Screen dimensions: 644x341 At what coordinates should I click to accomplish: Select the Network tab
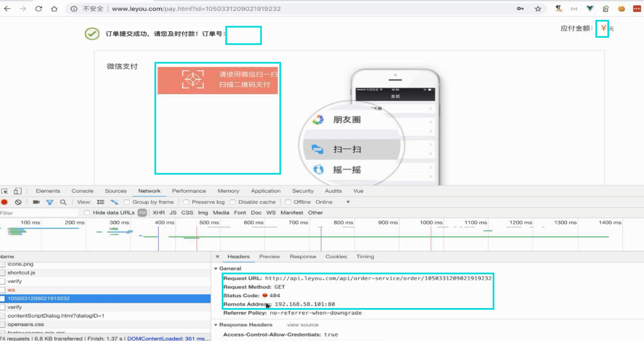(149, 191)
